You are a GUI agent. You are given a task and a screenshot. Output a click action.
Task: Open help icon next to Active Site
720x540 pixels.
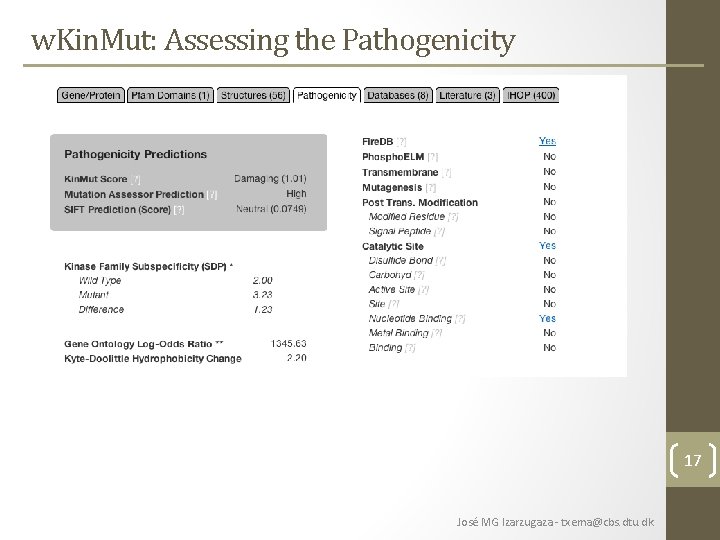tap(423, 289)
